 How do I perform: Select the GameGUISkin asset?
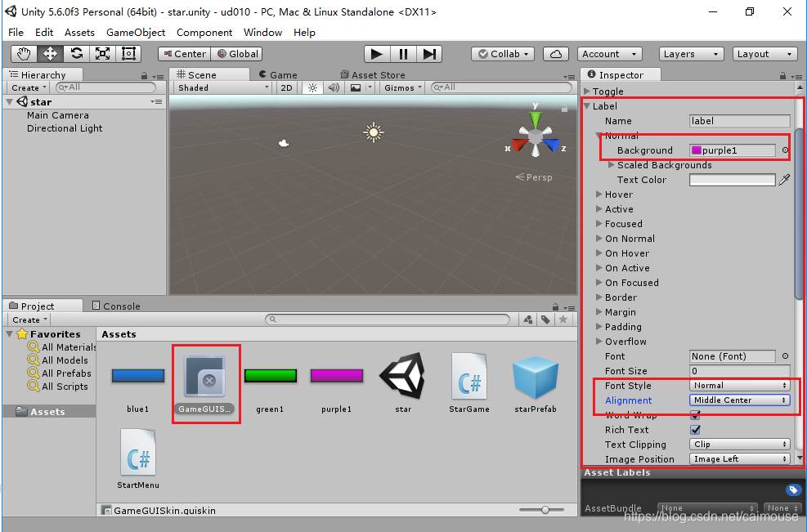point(205,384)
